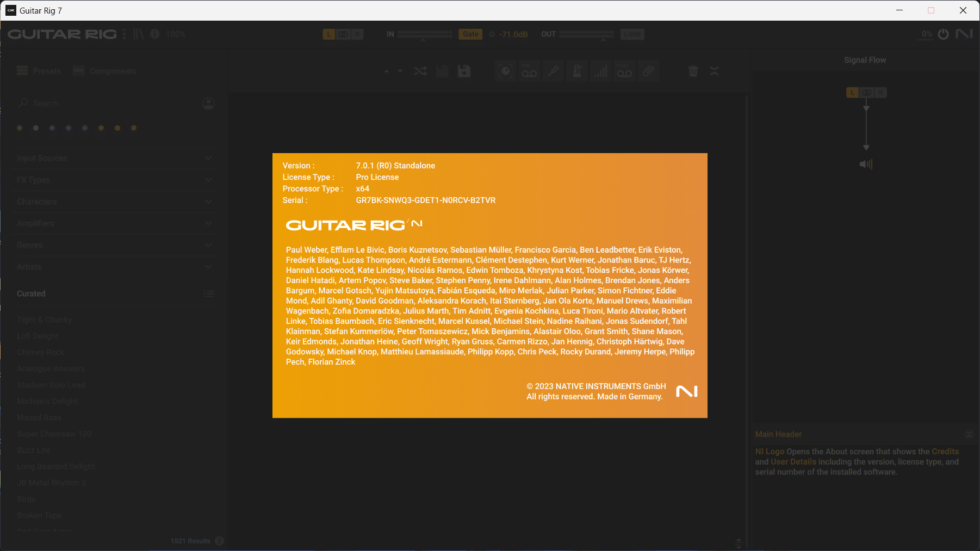Click the save-as-new preset floppy icon
The image size is (980, 551).
[464, 71]
